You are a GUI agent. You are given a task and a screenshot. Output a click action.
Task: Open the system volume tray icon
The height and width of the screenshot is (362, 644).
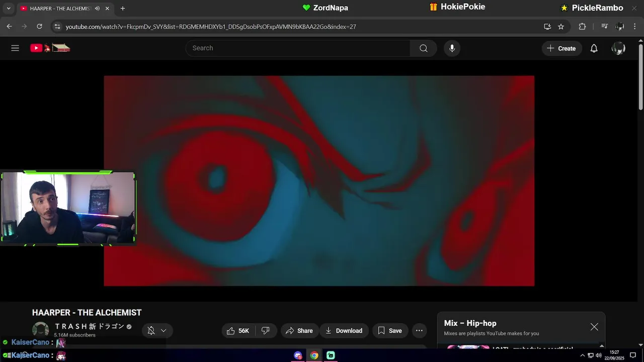coord(598,355)
